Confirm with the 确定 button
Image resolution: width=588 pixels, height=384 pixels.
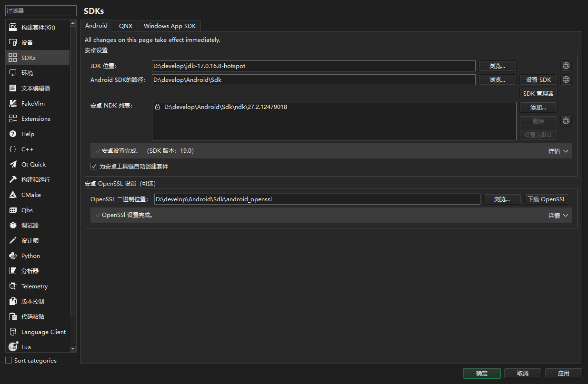[x=482, y=373]
